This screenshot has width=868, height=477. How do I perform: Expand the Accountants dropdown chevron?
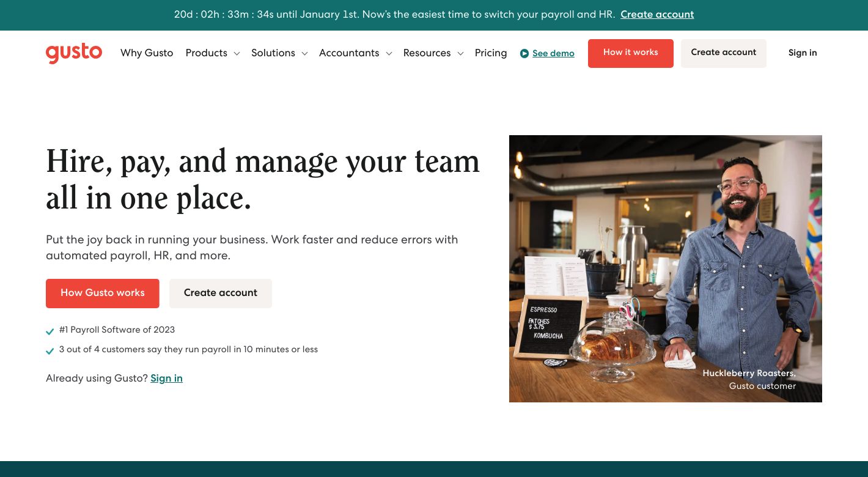[x=389, y=54]
